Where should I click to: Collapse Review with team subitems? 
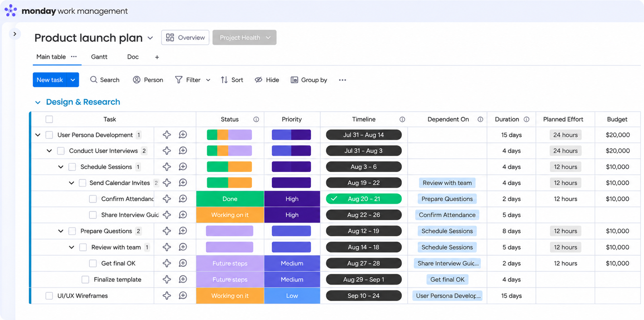(71, 247)
